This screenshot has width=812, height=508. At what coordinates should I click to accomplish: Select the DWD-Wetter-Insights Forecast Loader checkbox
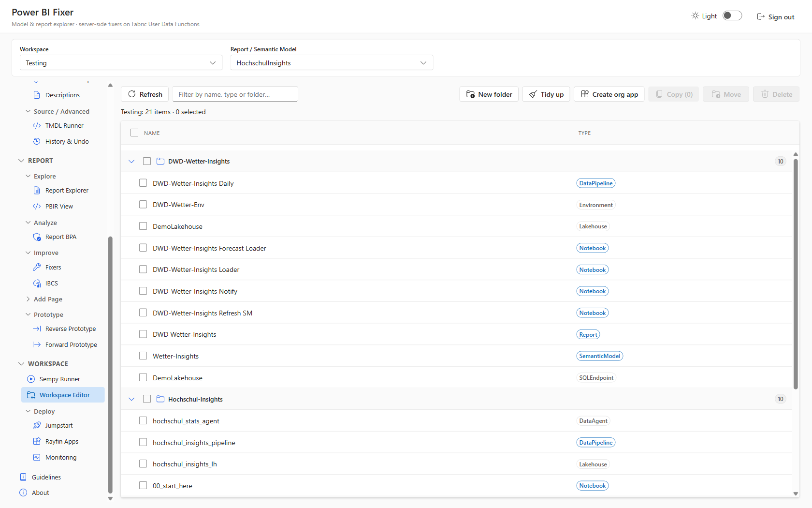143,248
